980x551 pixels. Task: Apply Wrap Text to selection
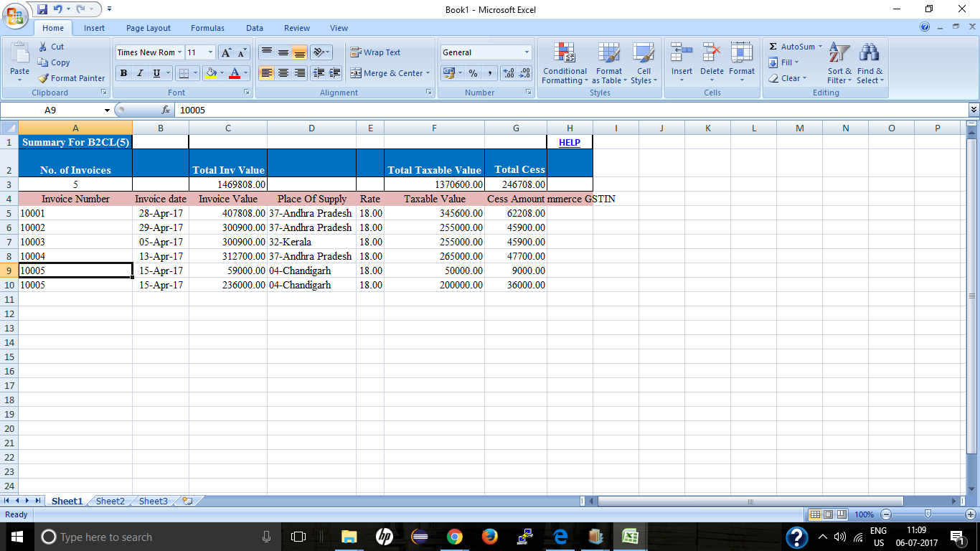click(x=375, y=52)
